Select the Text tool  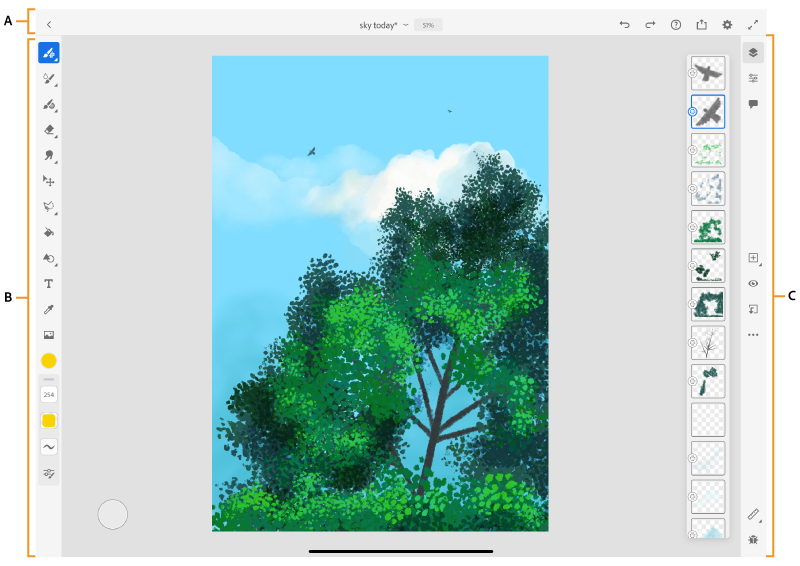click(x=49, y=284)
